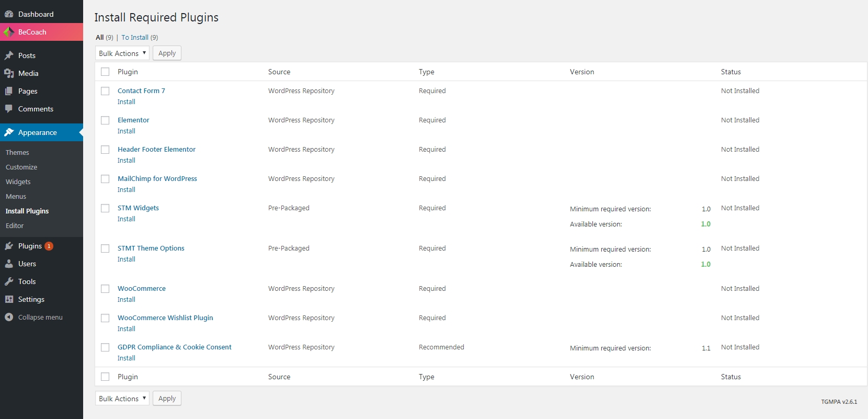Click the Dashboard gauge icon
Image resolution: width=868 pixels, height=419 pixels.
[9, 14]
